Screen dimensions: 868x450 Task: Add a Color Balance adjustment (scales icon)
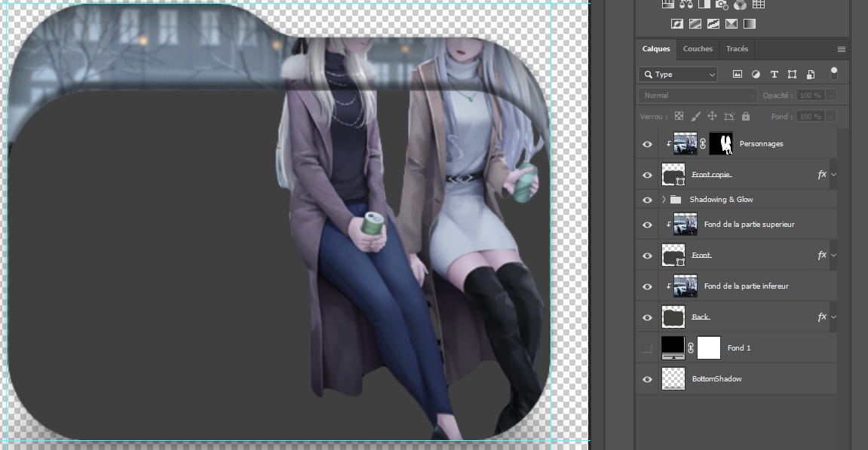(686, 5)
